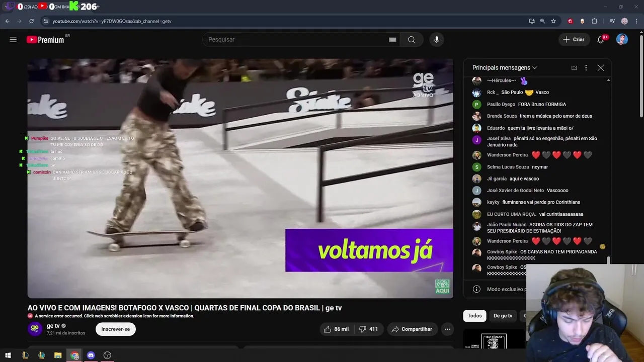This screenshot has width=644, height=362.
Task: Click the Inscreva-se Aqui overlay in video
Action: click(442, 287)
